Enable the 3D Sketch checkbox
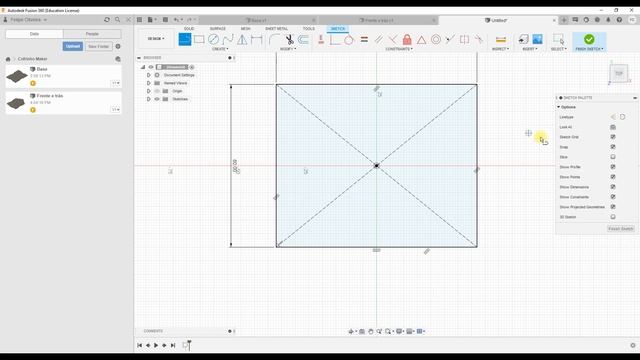This screenshot has height=360, width=640. point(613,217)
